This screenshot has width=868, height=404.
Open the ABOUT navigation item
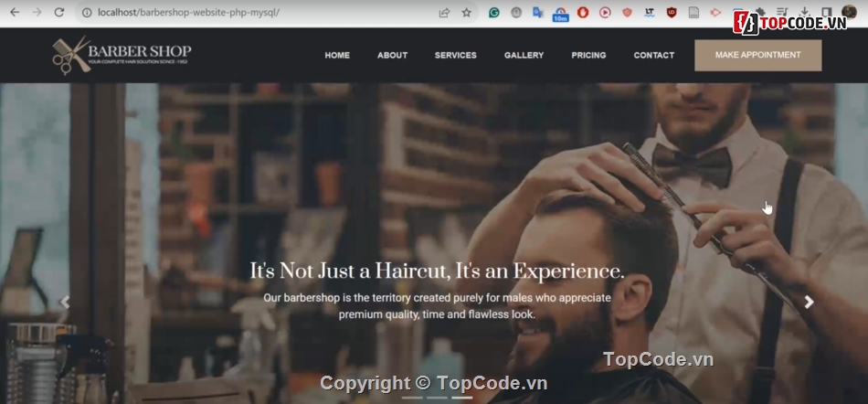coord(393,56)
